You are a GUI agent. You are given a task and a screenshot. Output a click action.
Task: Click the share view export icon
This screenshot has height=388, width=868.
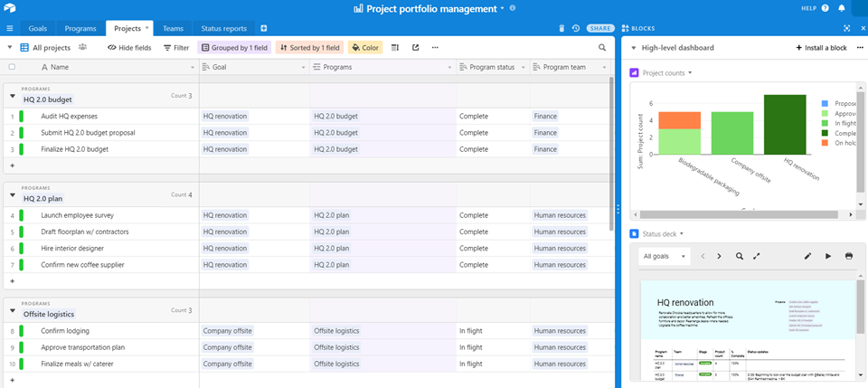(416, 48)
